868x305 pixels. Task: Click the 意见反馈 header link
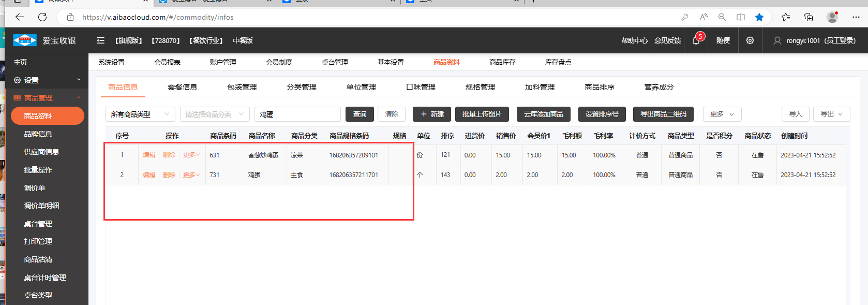(x=668, y=40)
